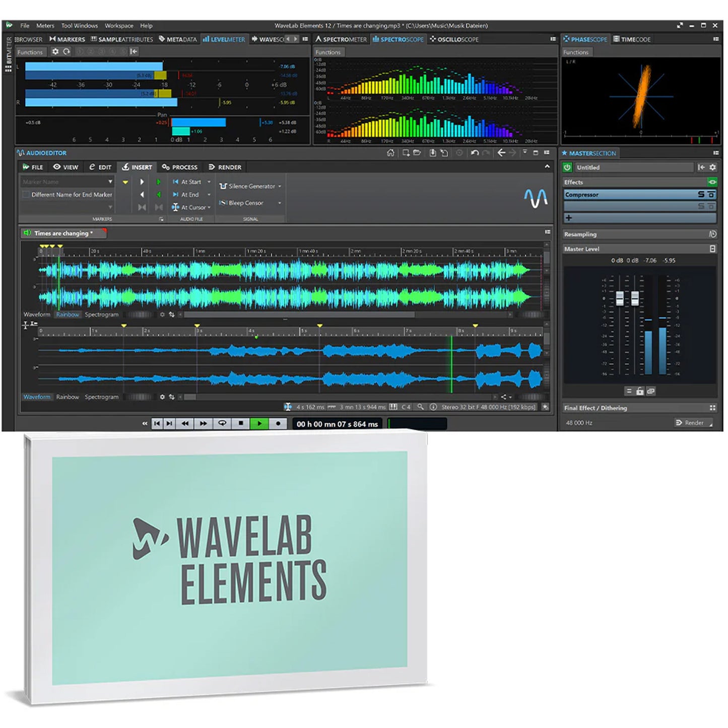Open the Marker Name dropdown

(x=110, y=182)
